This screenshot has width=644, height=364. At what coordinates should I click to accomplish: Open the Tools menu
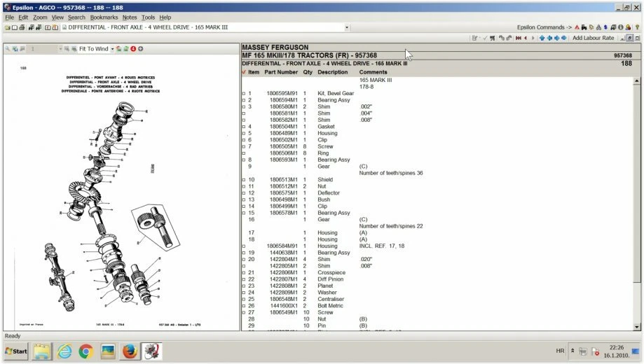148,17
